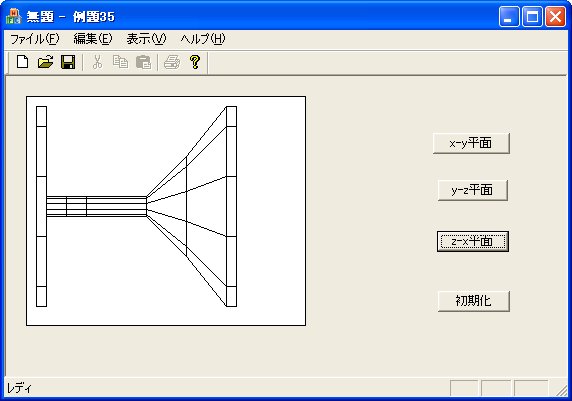Click the Paste clipboard icon

click(143, 62)
